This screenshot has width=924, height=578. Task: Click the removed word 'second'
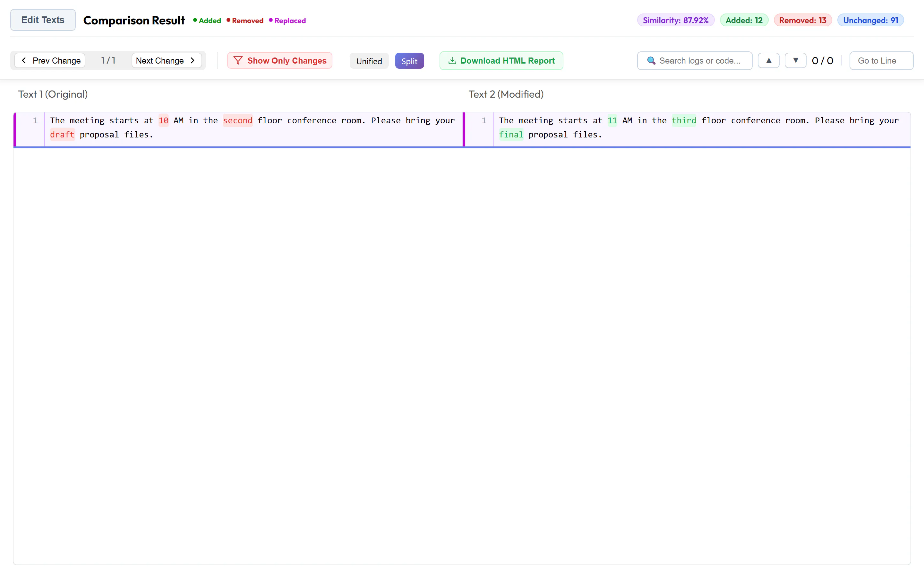237,120
